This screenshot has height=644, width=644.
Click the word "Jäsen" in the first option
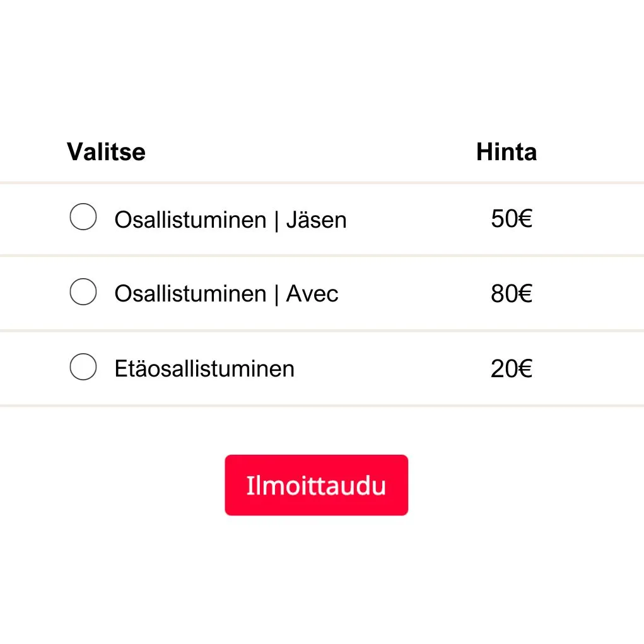(317, 220)
